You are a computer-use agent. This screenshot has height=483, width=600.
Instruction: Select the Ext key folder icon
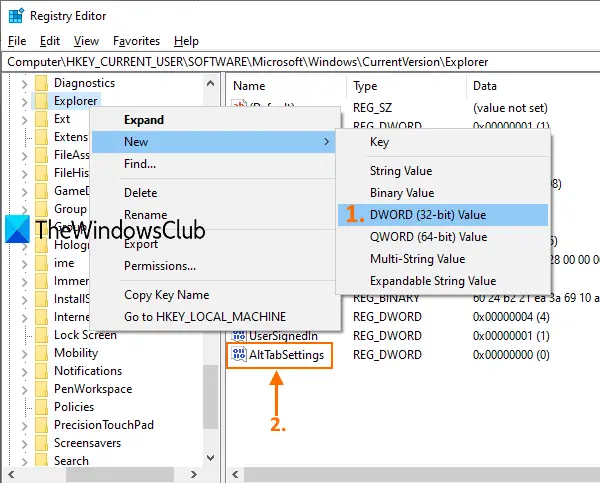coord(41,119)
